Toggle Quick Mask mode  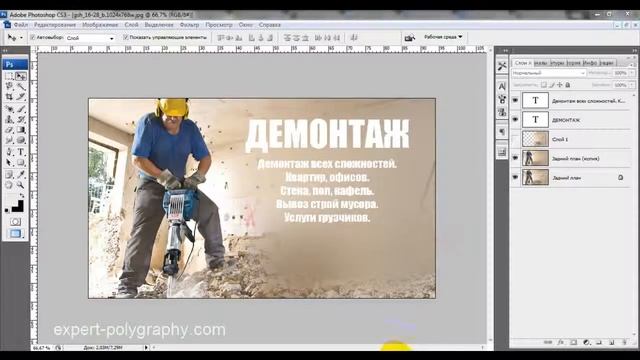tap(15, 222)
